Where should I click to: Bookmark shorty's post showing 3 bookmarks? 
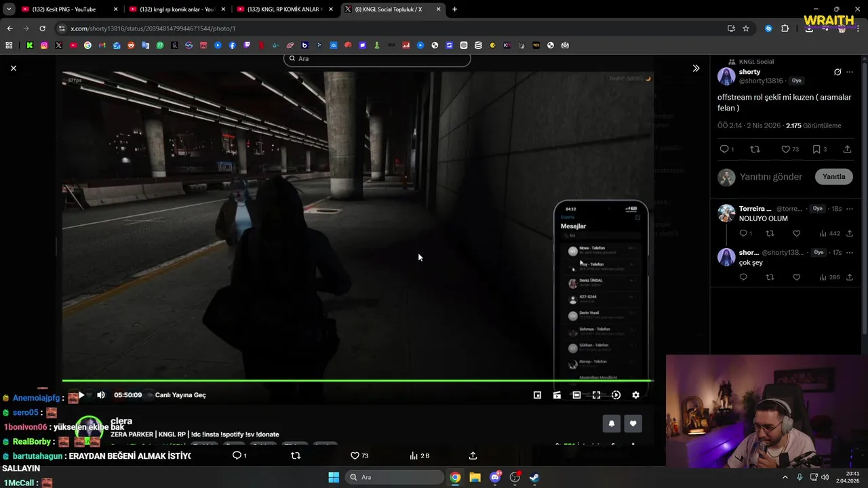coord(816,149)
